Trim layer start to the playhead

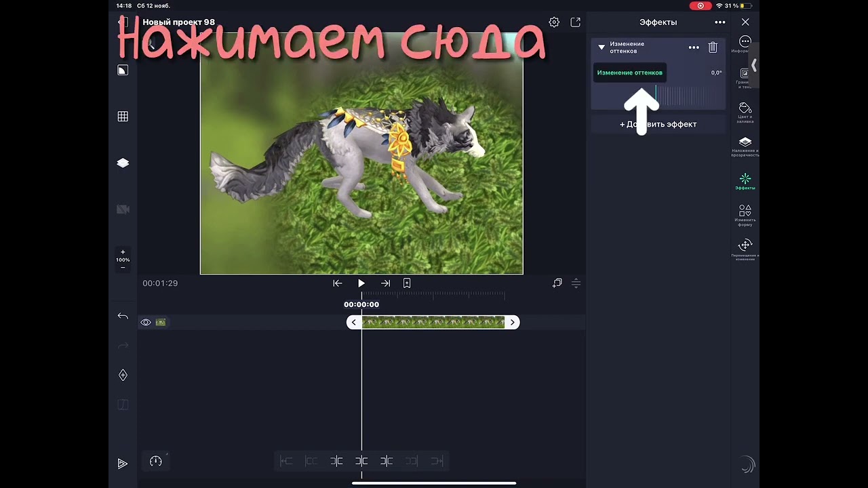pyautogui.click(x=336, y=462)
